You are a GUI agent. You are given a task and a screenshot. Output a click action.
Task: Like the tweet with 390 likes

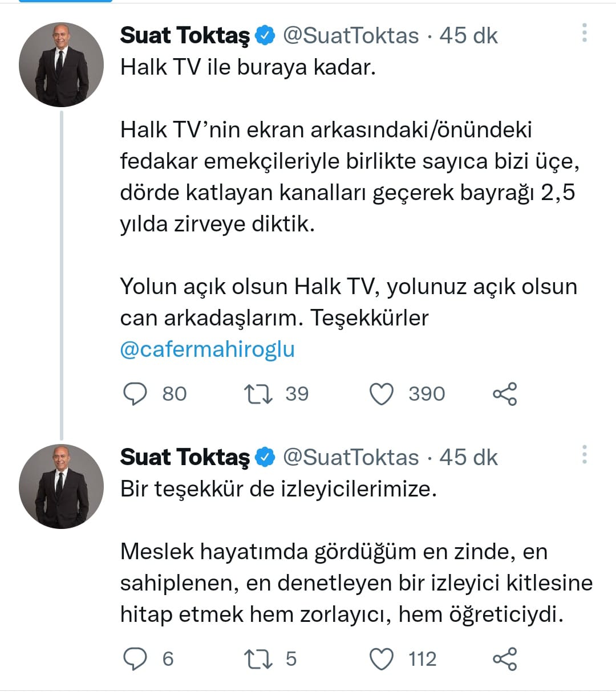point(382,394)
